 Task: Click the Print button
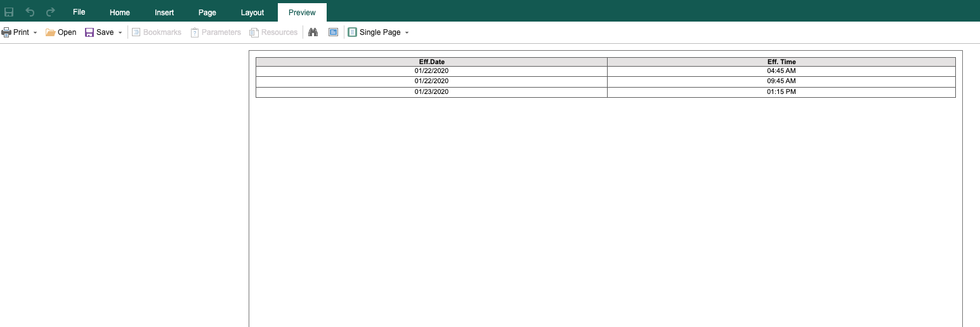click(x=15, y=32)
